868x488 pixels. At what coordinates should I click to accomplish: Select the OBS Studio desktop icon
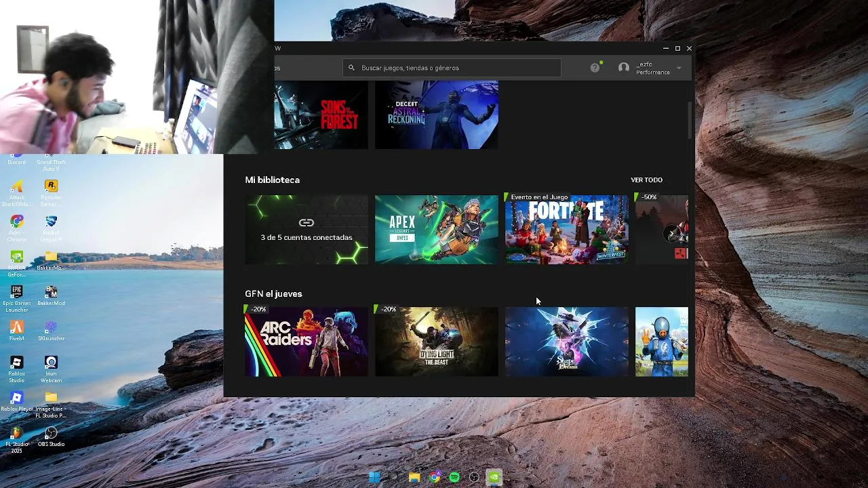coord(51,436)
